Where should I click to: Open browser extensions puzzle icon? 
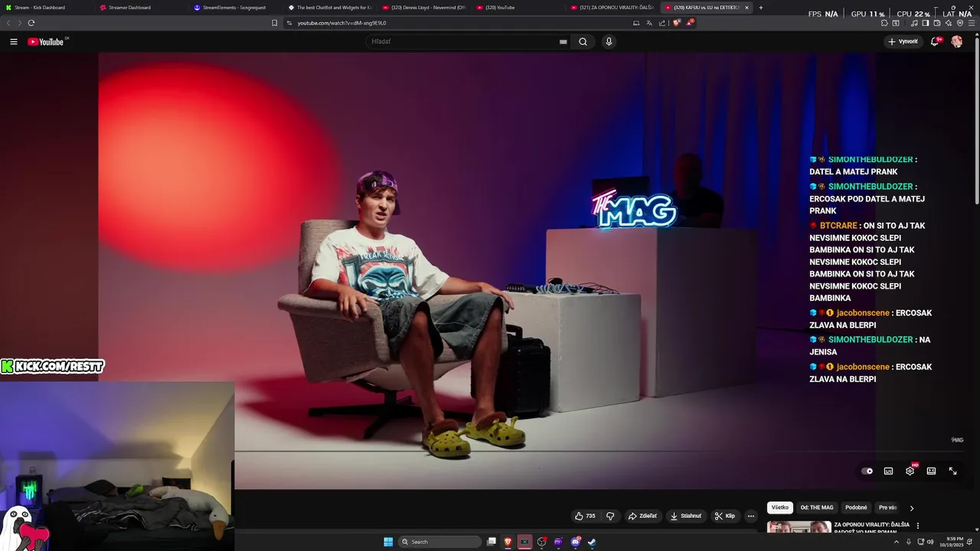pyautogui.click(x=884, y=23)
